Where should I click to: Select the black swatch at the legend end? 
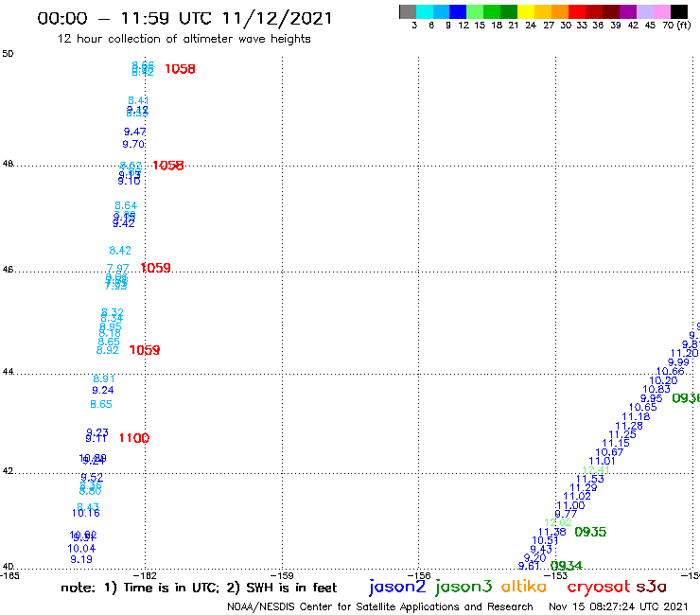click(679, 11)
